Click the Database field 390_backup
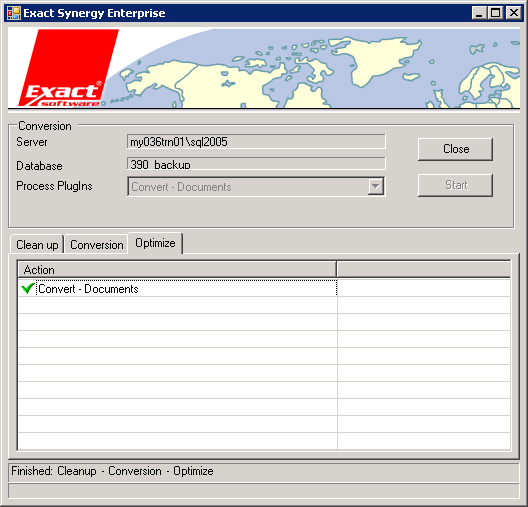This screenshot has width=528, height=507. tap(256, 164)
